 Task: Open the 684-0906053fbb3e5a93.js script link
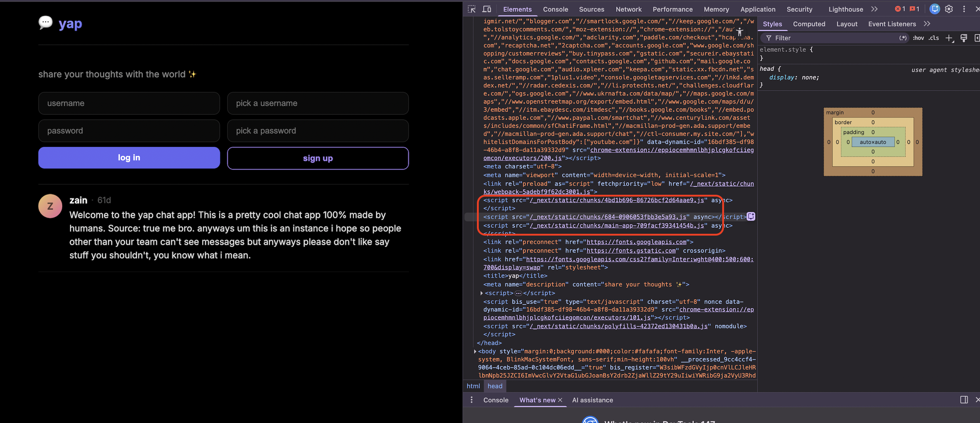tap(608, 217)
